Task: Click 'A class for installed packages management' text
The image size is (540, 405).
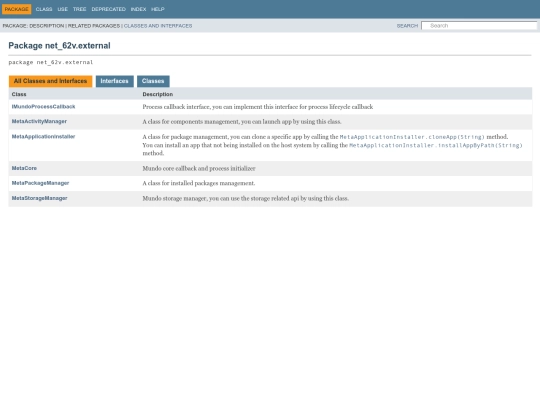Action: tap(199, 183)
